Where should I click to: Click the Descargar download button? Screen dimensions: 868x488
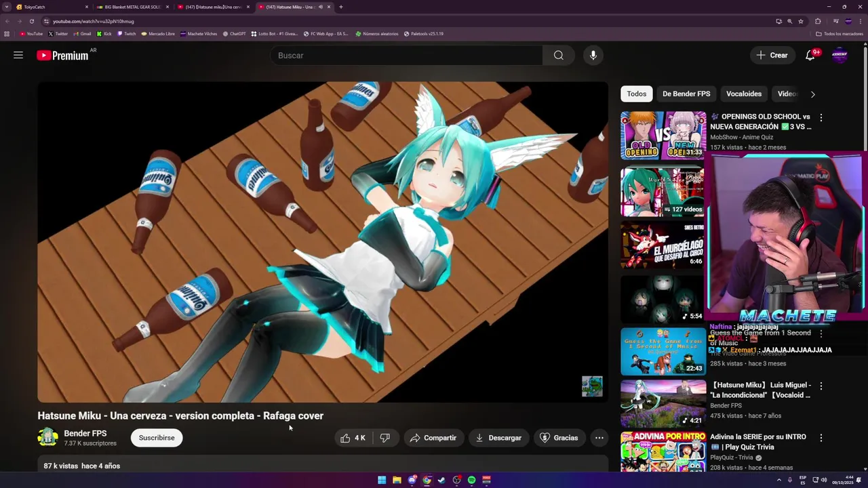coord(498,438)
